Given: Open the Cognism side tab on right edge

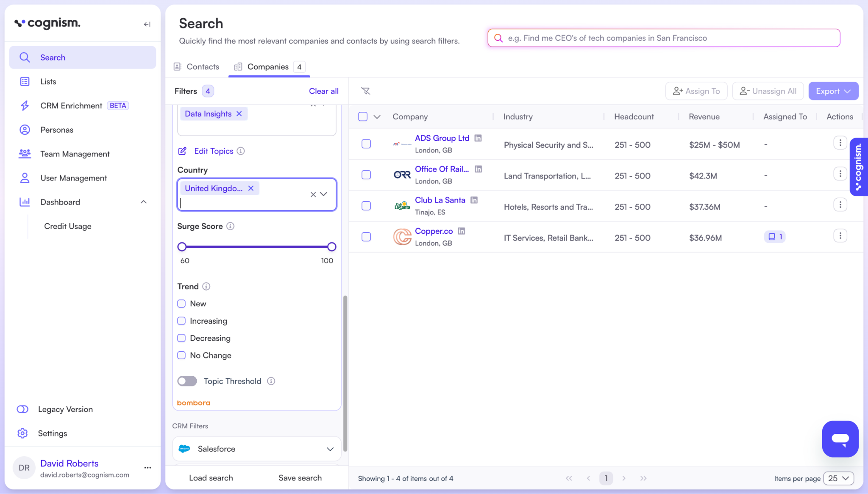Looking at the screenshot, I should [859, 167].
